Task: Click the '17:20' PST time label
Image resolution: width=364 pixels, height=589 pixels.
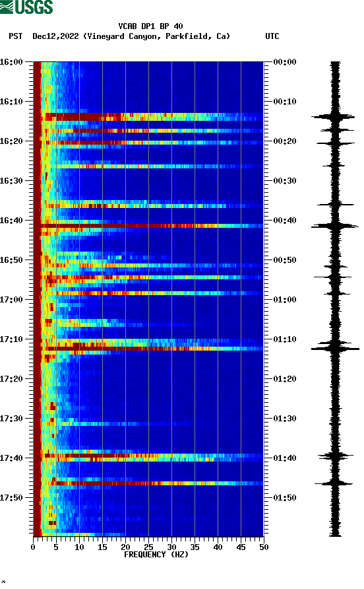Action: click(11, 379)
